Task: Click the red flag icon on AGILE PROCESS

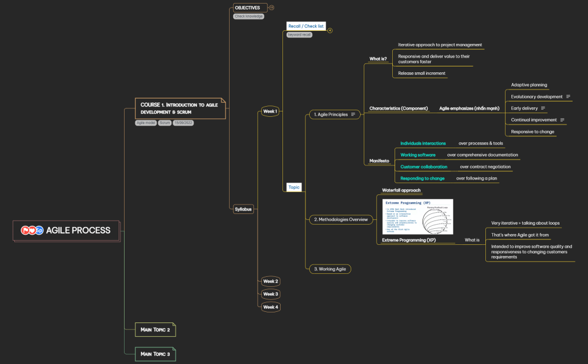Action: click(x=25, y=231)
